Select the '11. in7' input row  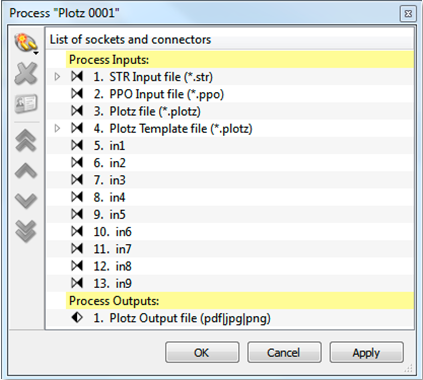230,249
